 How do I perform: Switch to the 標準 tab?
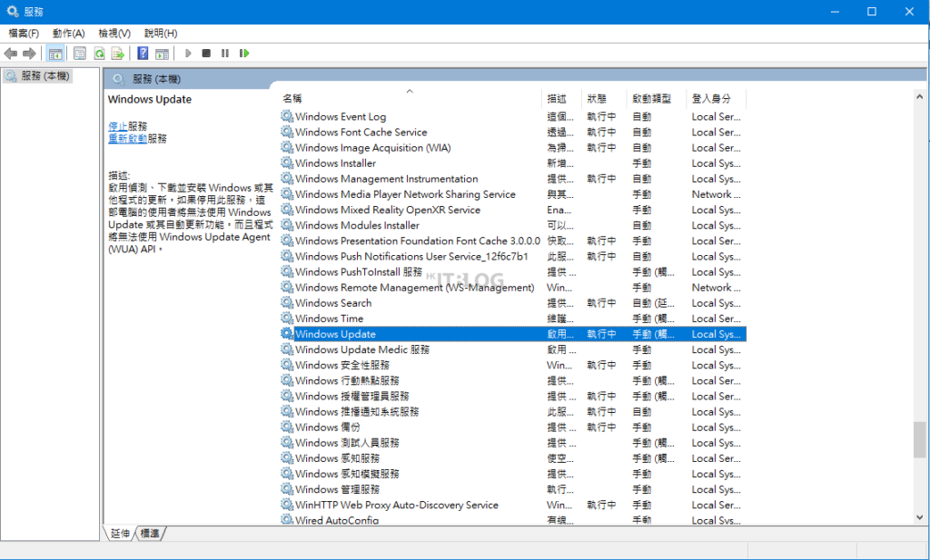(150, 534)
